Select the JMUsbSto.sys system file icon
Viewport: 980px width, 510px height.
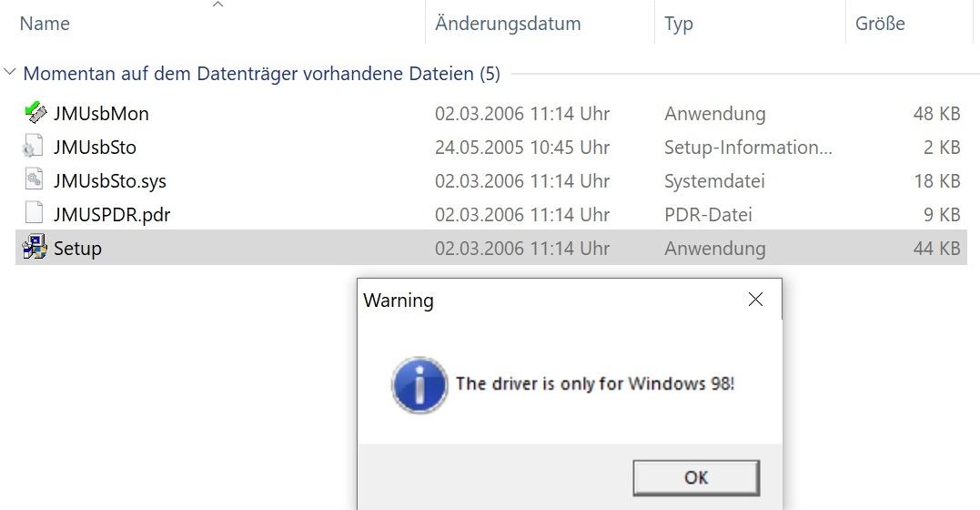(34, 180)
